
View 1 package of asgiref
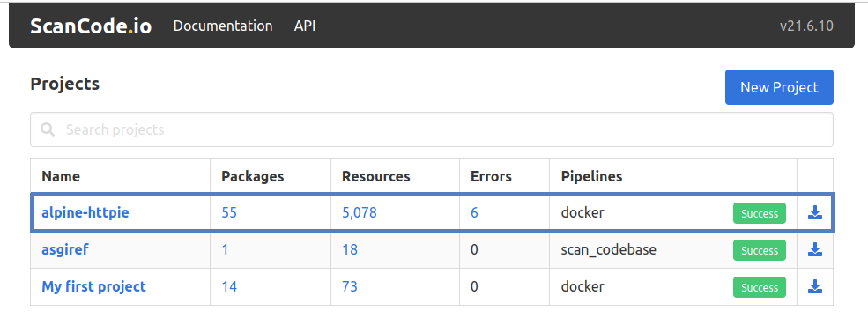tap(225, 250)
